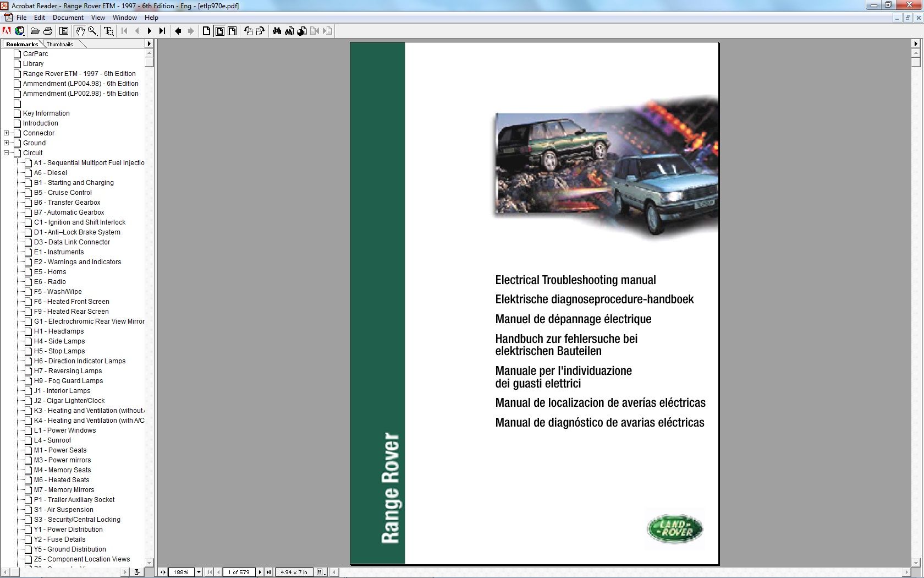Rotate view clockwise icon
Screen dimensions: 924x578
[261, 31]
